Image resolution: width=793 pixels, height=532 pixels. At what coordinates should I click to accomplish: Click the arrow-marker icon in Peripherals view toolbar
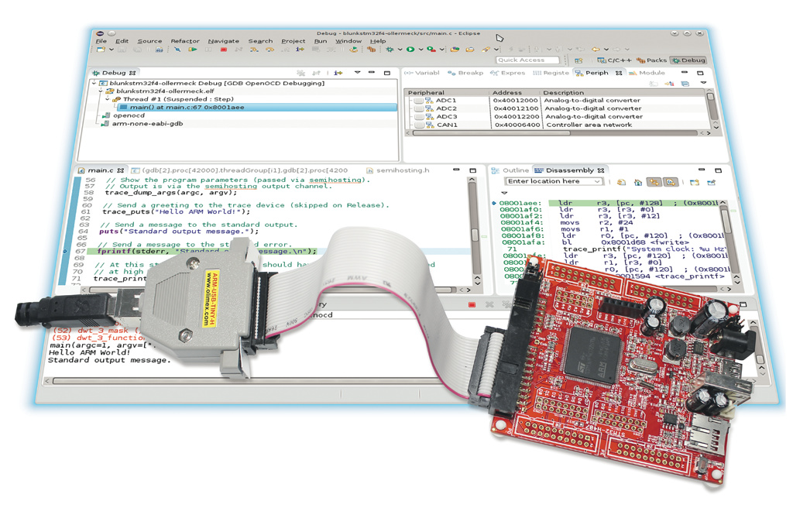point(670,84)
